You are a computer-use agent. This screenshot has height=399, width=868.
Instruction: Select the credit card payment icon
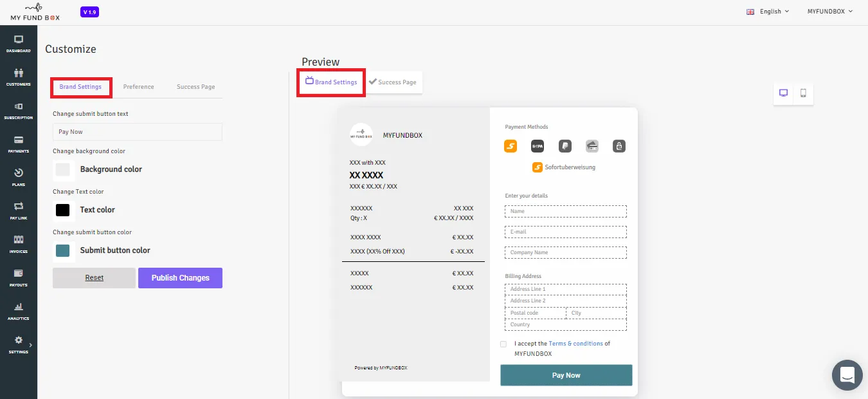coord(592,146)
